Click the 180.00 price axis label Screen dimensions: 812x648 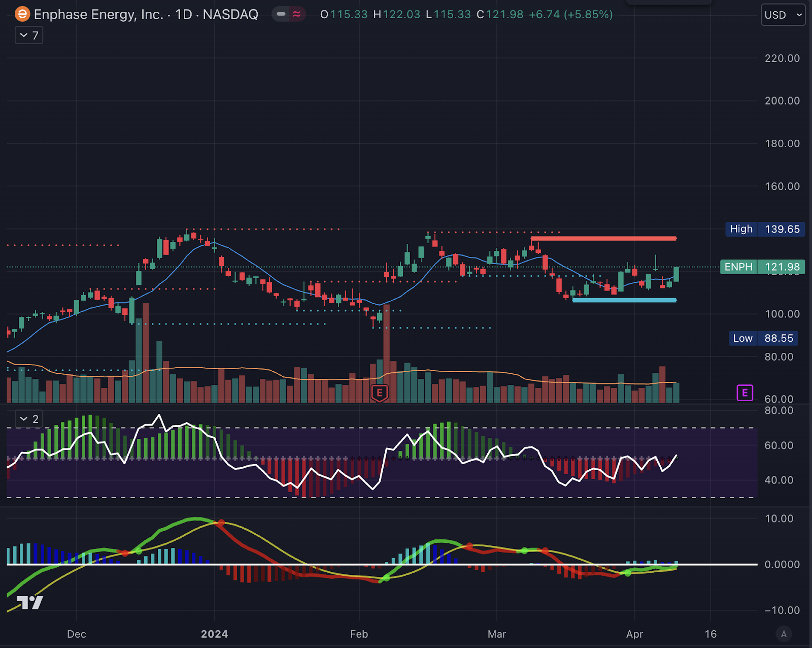coord(782,144)
